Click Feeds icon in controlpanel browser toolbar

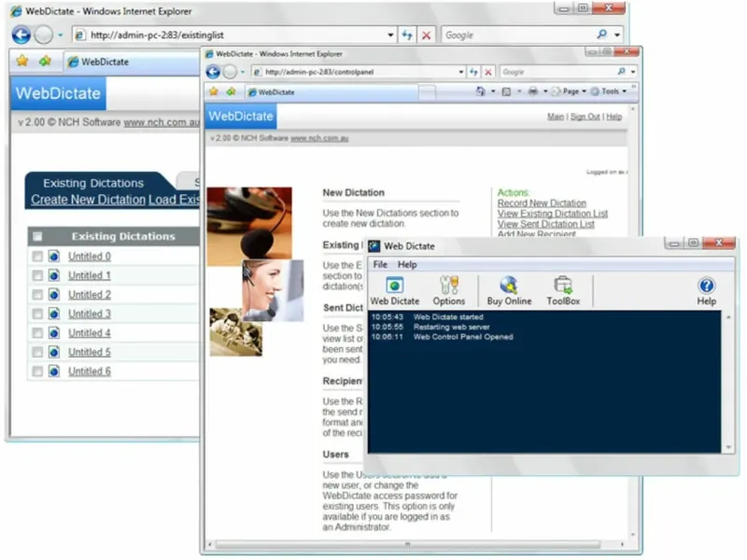[506, 91]
